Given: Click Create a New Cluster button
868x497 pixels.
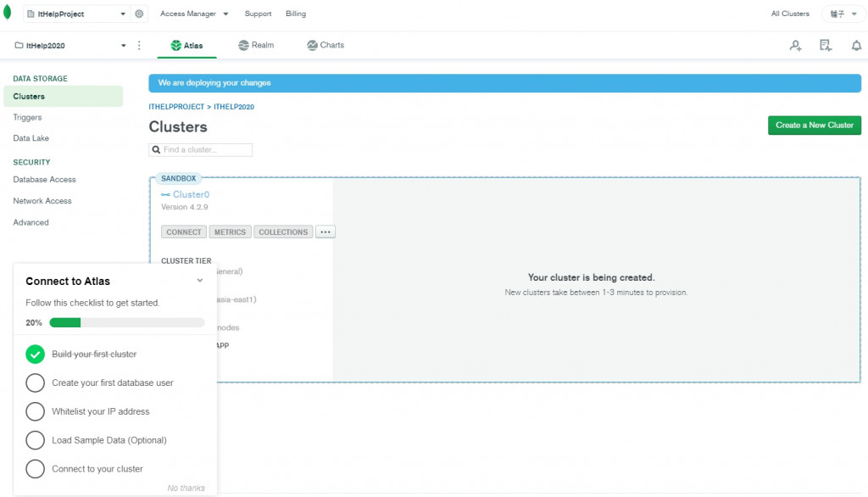Looking at the screenshot, I should coord(815,126).
